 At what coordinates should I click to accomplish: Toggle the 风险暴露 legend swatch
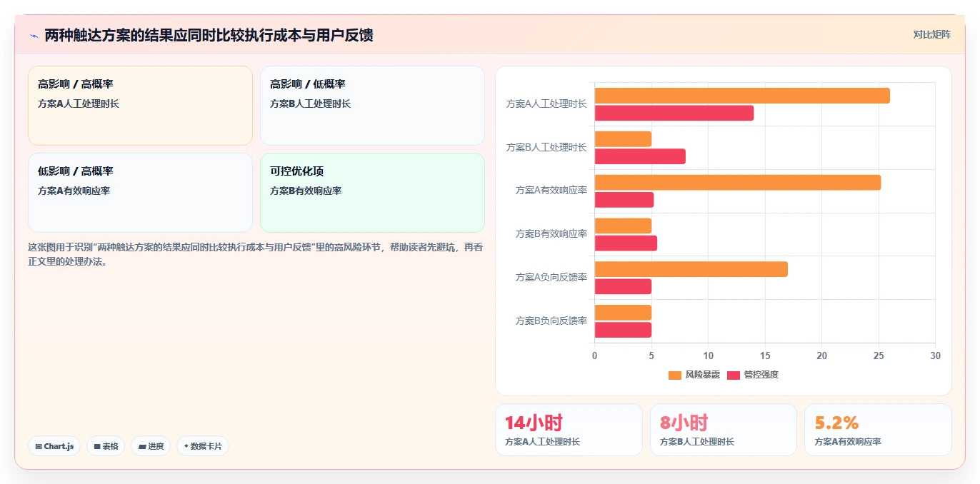coord(675,375)
